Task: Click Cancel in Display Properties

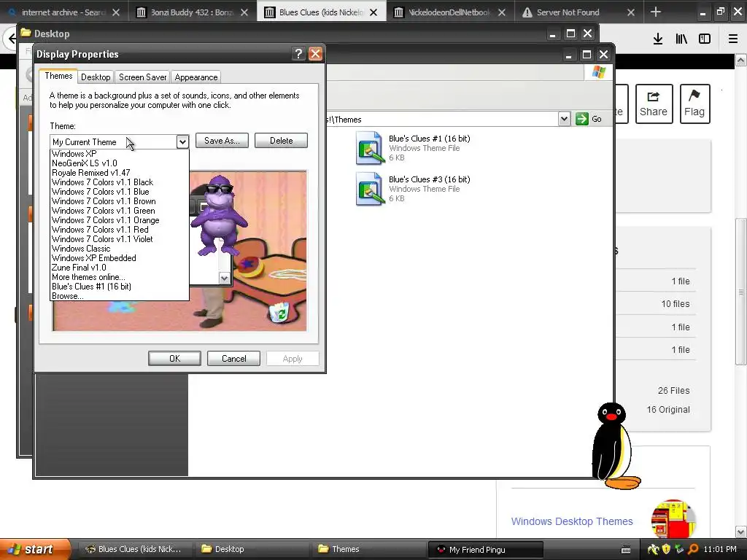Action: [234, 359]
